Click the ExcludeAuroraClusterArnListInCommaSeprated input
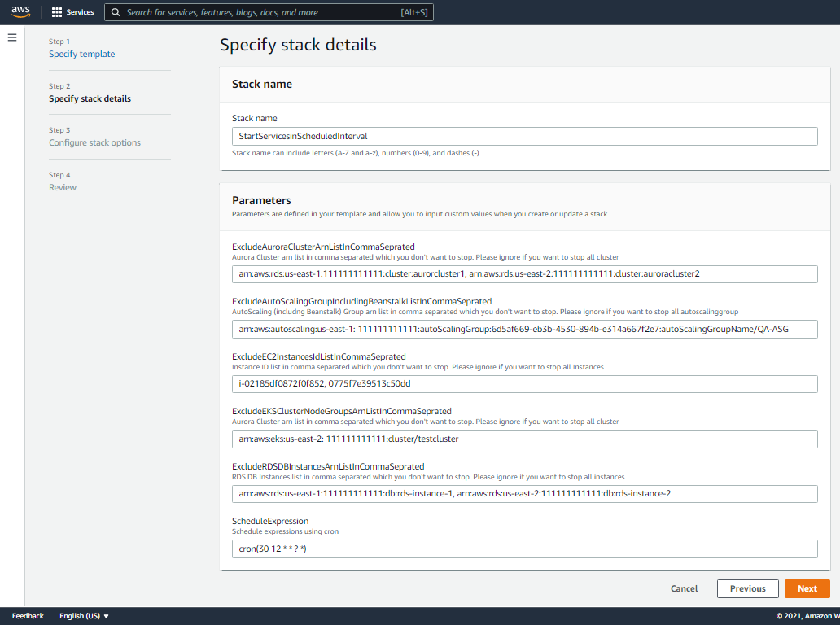 pos(525,274)
